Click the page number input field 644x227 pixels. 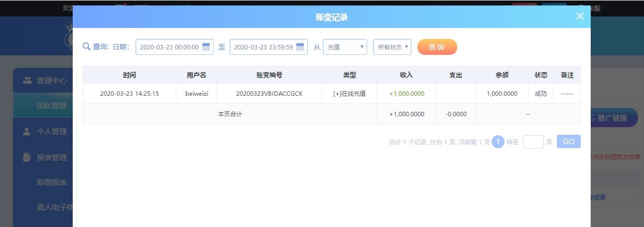coord(533,142)
